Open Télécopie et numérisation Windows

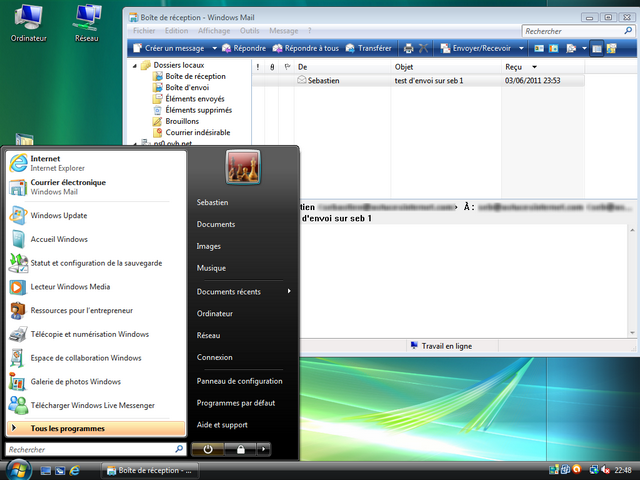(x=96, y=334)
